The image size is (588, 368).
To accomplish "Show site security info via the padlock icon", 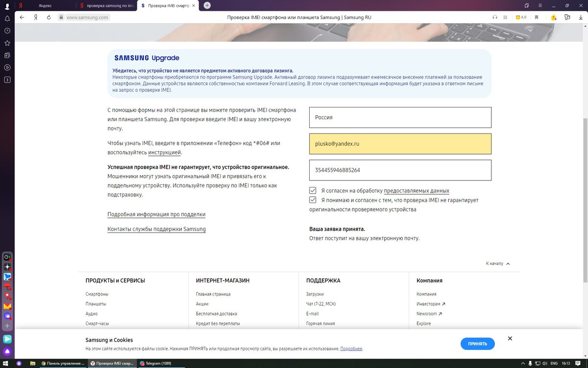I will (x=61, y=17).
